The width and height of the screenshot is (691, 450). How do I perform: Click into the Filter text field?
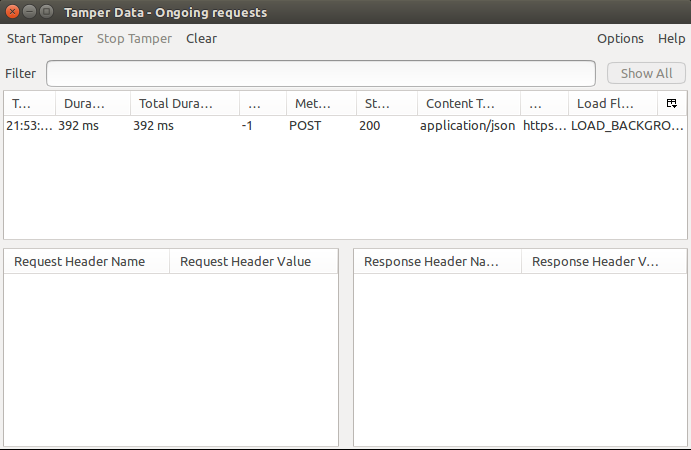pos(321,74)
